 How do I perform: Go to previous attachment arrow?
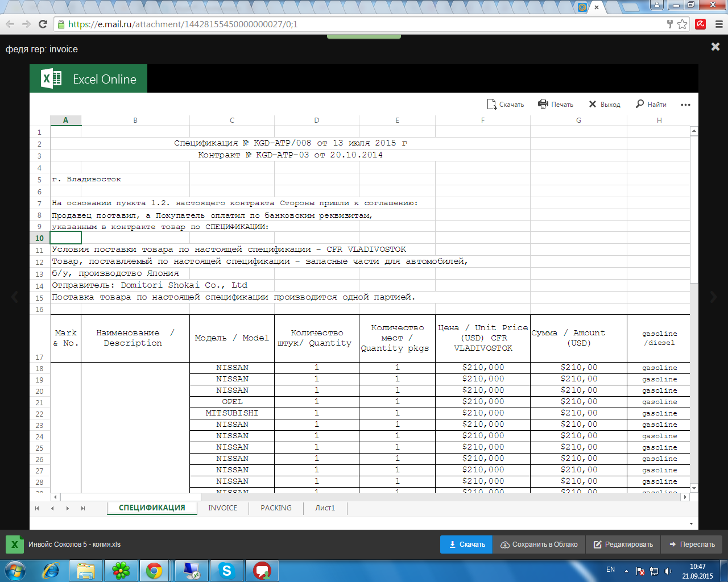(15, 296)
